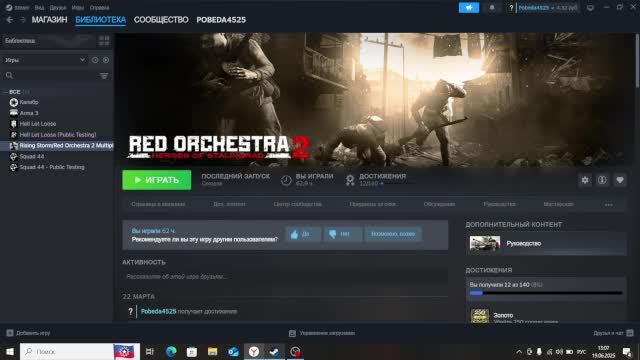This screenshot has width=640, height=360.
Task: Open the Справка help menu
Action: pos(99,8)
